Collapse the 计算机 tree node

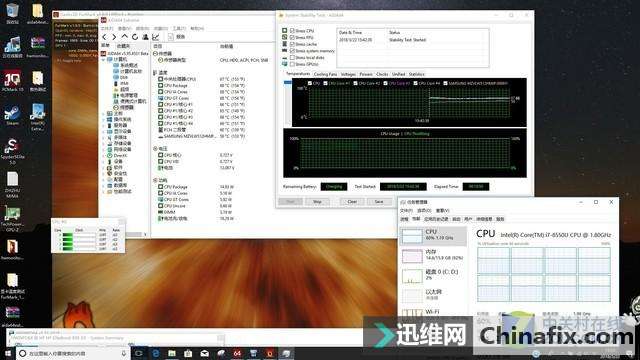coord(104,60)
